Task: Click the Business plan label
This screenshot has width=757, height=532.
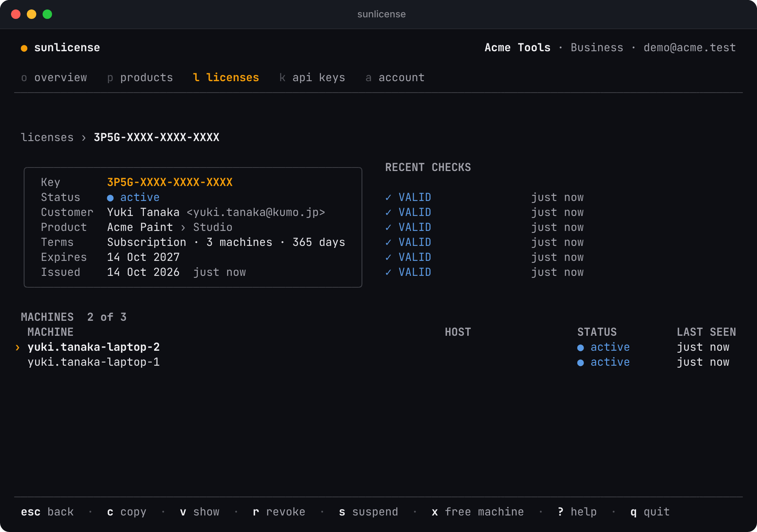Action: click(597, 48)
